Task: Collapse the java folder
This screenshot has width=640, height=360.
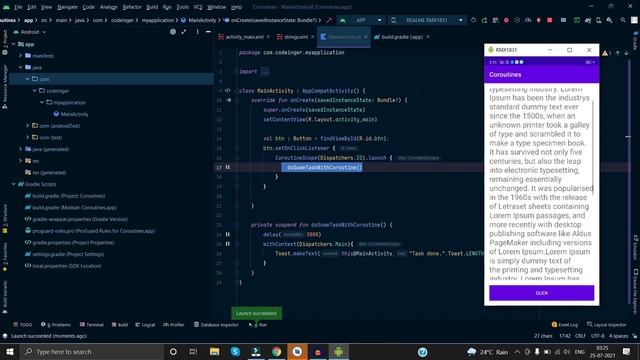Action: point(21,67)
